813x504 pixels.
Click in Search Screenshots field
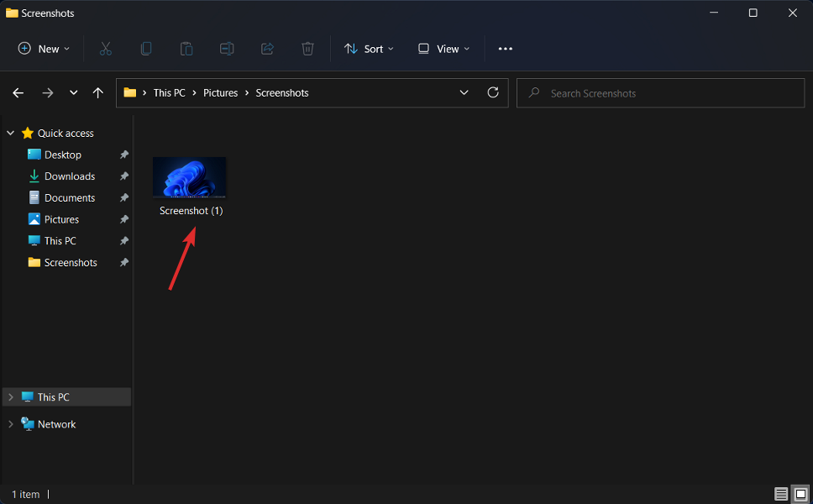(x=660, y=92)
